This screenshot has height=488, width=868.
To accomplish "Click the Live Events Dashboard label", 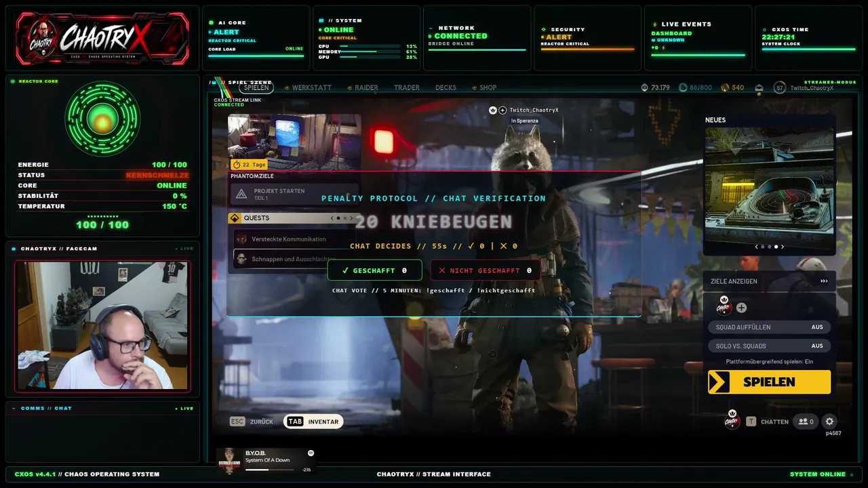I will [671, 33].
